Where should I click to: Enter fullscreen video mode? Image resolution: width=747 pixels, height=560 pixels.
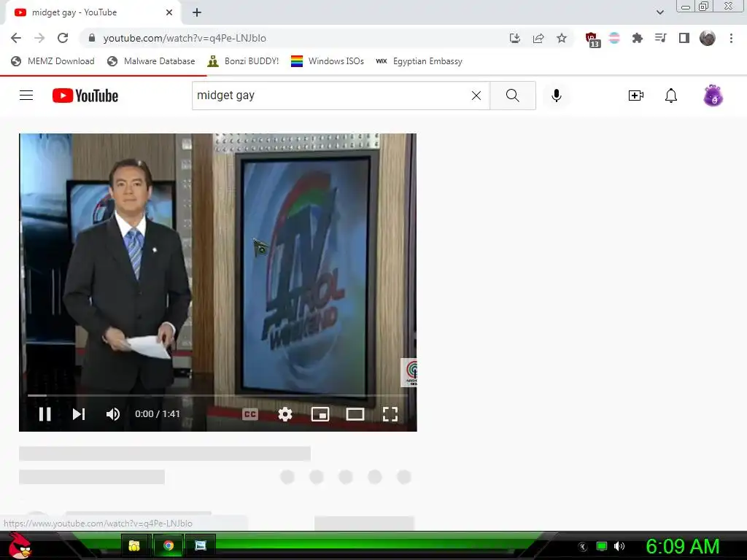(390, 414)
